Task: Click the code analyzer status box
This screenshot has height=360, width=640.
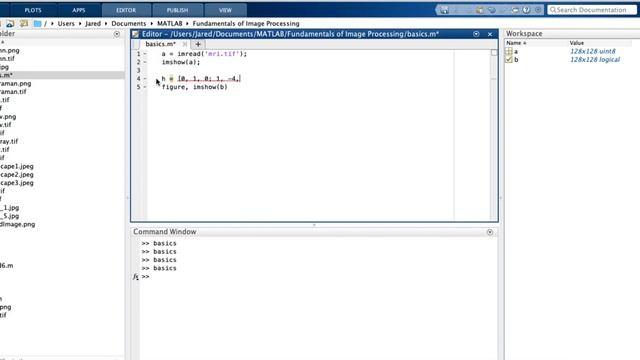Action: (x=494, y=53)
